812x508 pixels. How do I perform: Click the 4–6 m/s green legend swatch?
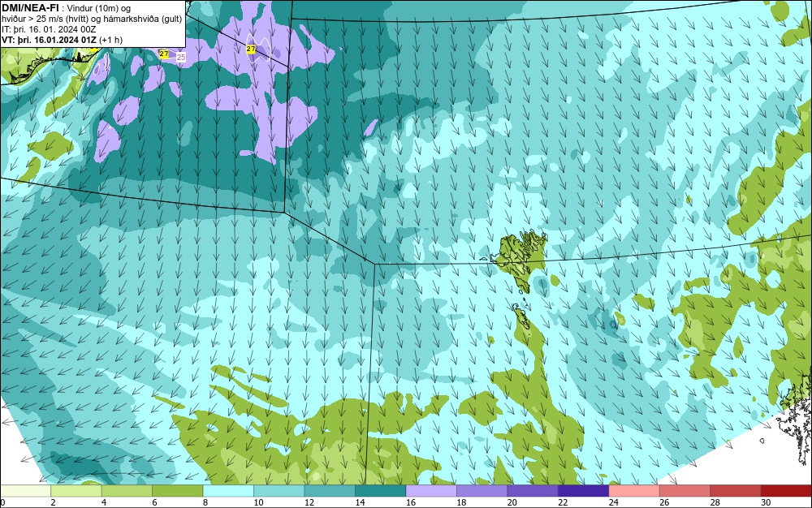[127, 491]
